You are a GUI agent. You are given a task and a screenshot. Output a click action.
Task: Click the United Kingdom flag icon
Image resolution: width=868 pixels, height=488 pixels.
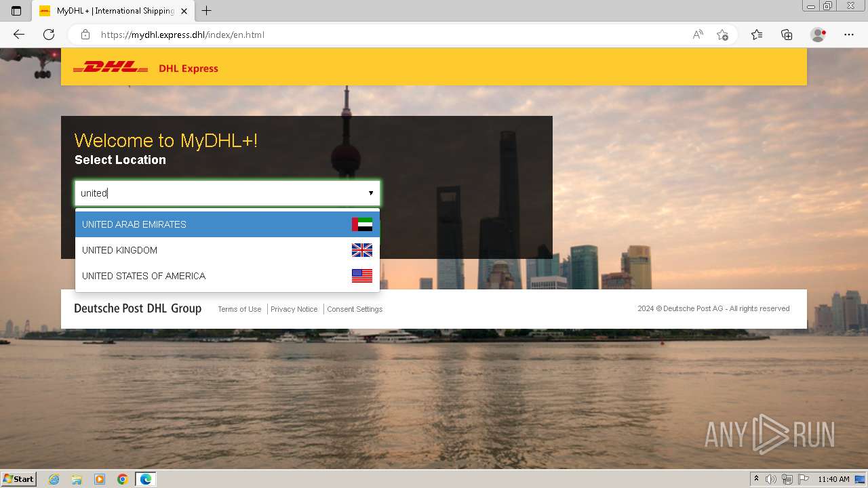[x=362, y=250]
